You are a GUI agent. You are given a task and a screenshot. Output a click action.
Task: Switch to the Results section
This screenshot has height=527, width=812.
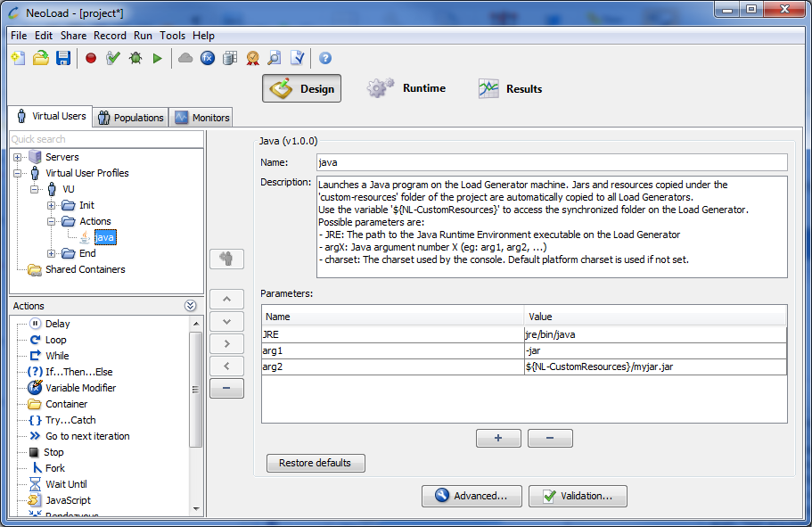[x=510, y=88]
